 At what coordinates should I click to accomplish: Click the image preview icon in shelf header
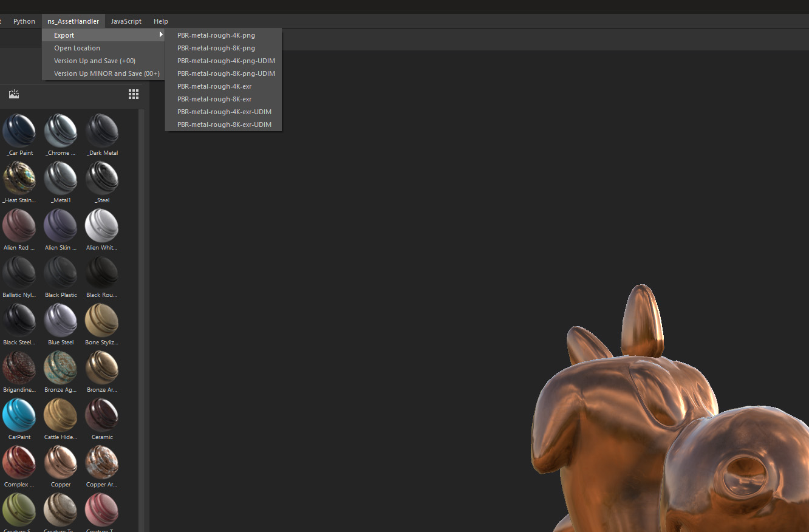(14, 94)
